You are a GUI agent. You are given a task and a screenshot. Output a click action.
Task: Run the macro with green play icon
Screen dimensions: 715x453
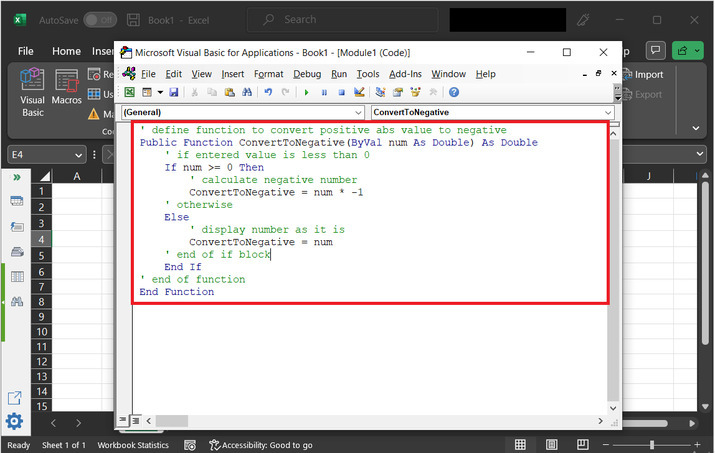tap(306, 92)
